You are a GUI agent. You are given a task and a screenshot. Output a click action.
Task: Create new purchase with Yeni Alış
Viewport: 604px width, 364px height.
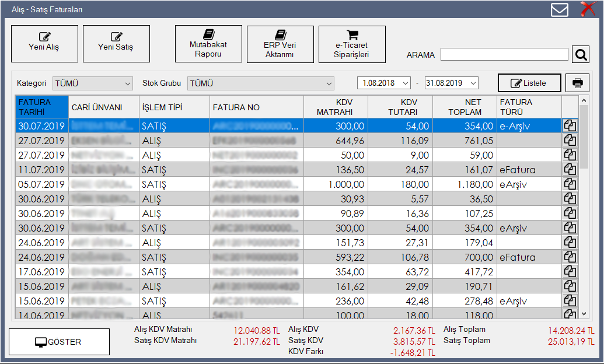44,44
